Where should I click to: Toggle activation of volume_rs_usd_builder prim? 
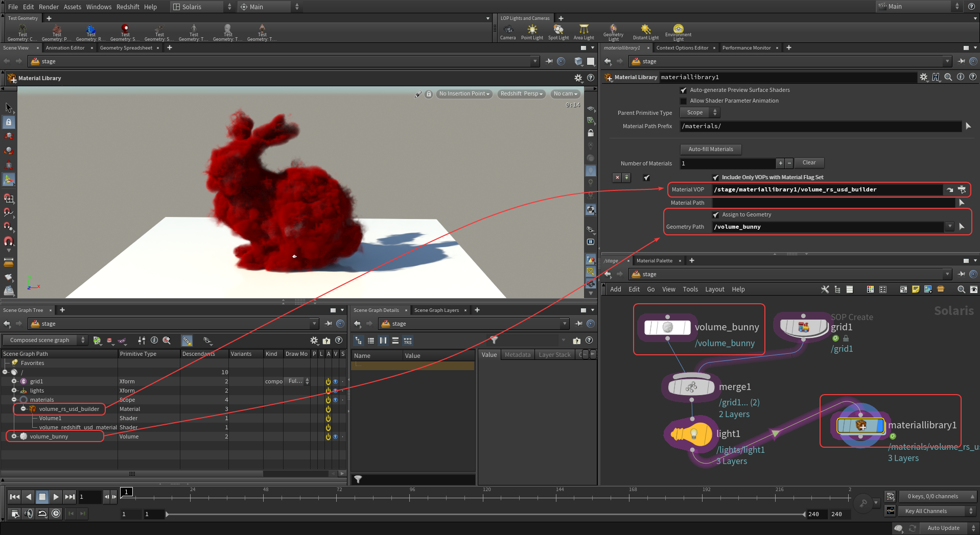pos(328,409)
